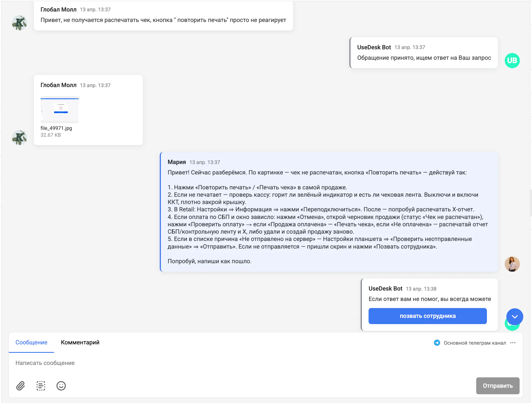Click the scroll-to-bottom chevron button
The width and height of the screenshot is (532, 403).
[x=515, y=316]
